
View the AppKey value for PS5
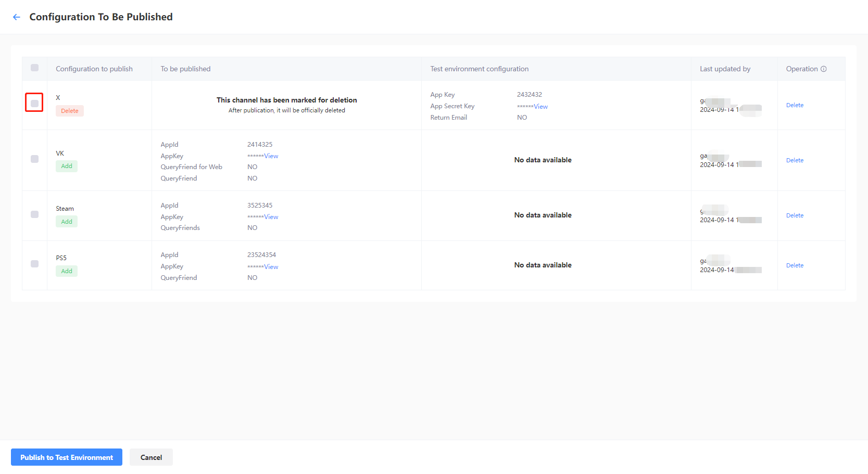[x=271, y=266]
